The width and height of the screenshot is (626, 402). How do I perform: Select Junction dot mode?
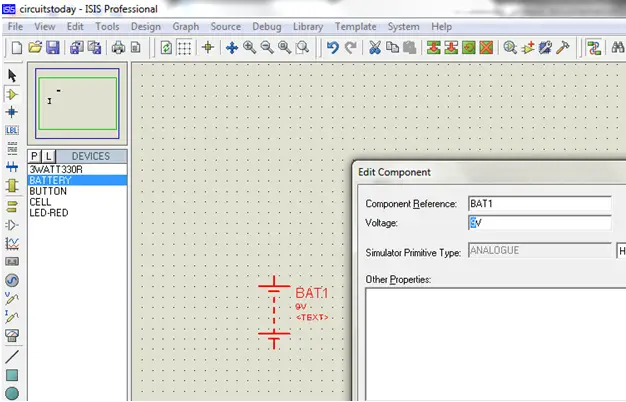(12, 112)
